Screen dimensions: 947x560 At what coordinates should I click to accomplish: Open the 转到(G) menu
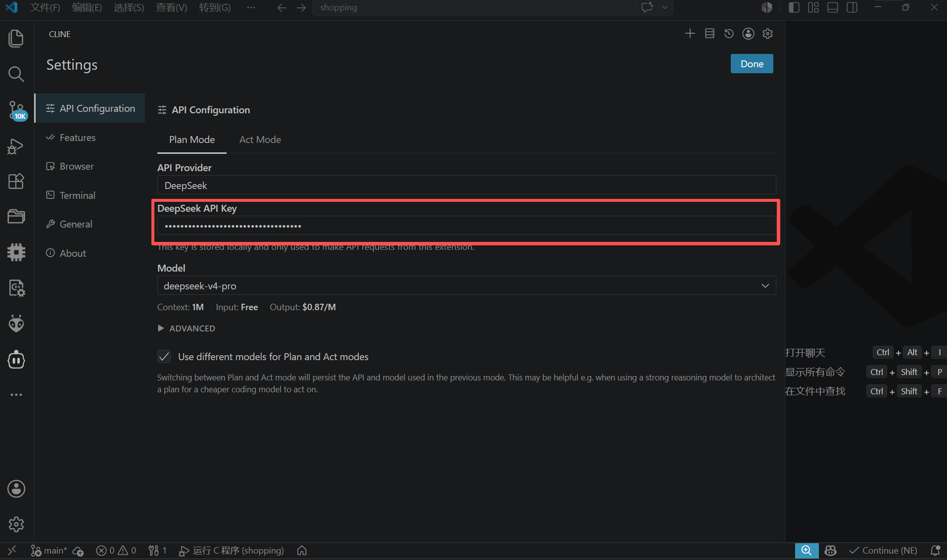point(215,7)
